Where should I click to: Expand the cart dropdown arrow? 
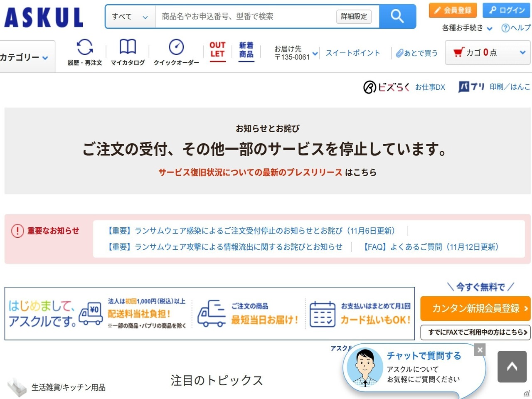pyautogui.click(x=522, y=53)
